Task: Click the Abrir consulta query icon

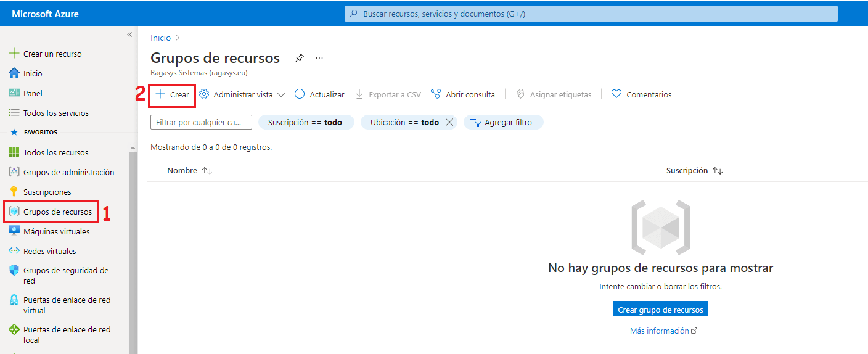Action: [436, 94]
